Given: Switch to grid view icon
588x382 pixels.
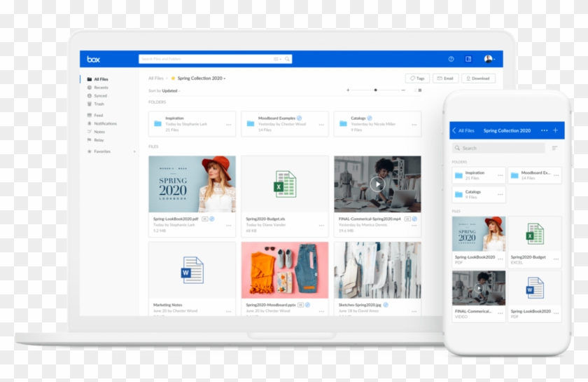Looking at the screenshot, I should (x=420, y=90).
